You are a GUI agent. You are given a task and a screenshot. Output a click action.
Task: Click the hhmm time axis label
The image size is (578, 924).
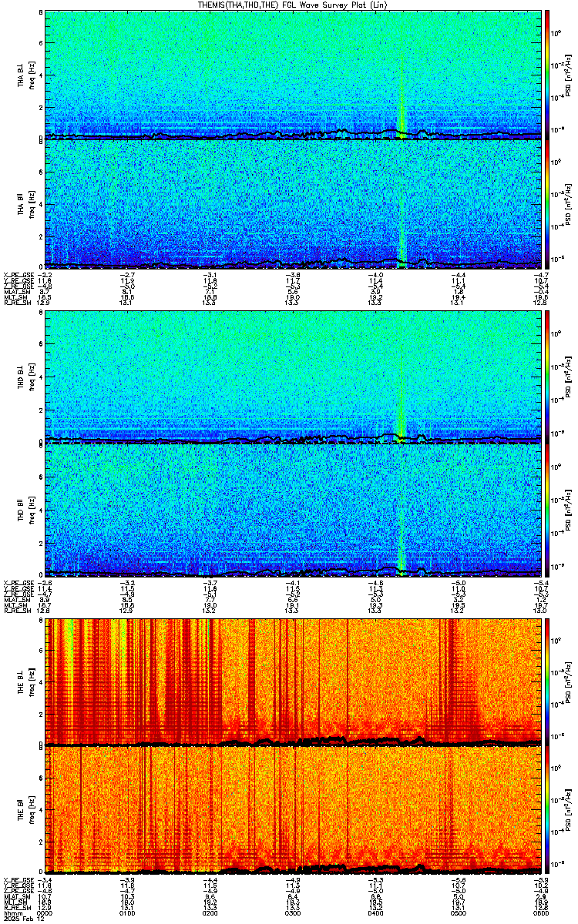pyautogui.click(x=12, y=912)
